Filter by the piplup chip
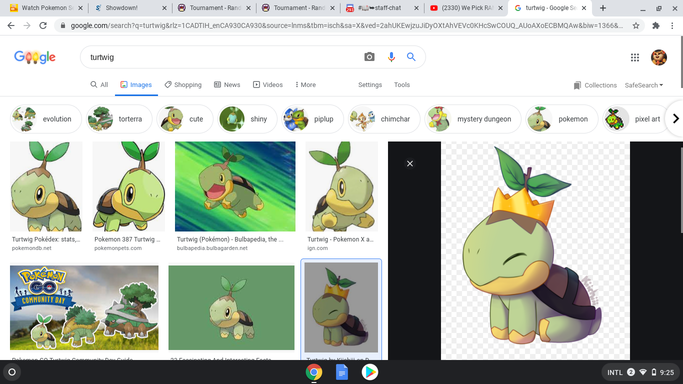Screen dimensions: 683x384 click(x=312, y=119)
